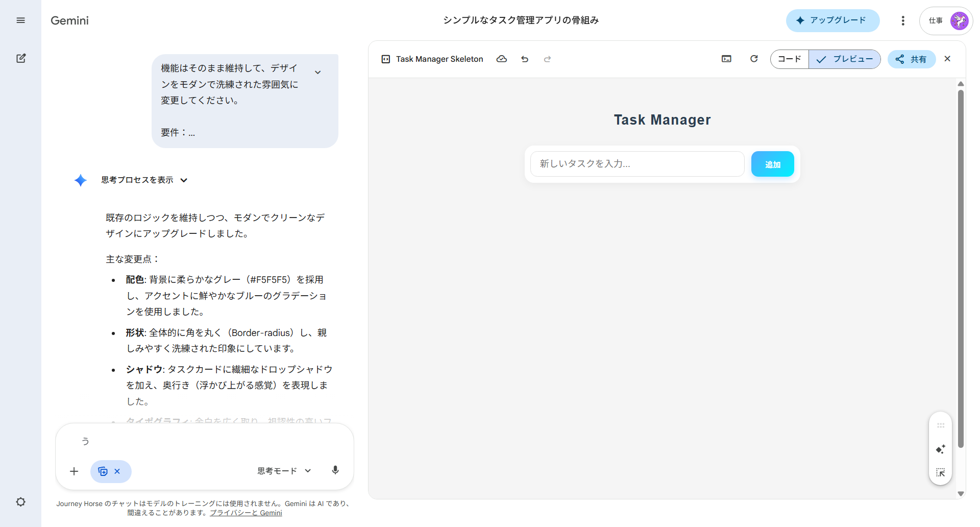Open the プライバシーと Gemini link
Screen dimensions: 980x527
247,513
